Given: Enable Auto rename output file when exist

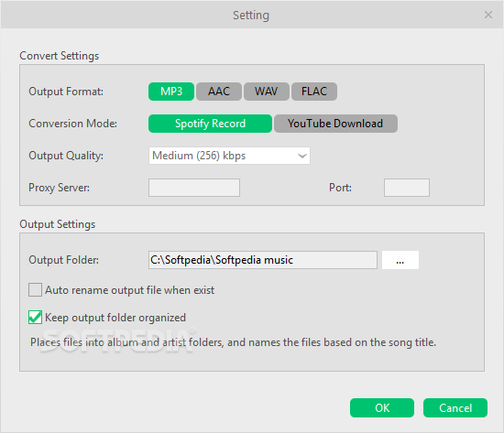Looking at the screenshot, I should point(35,290).
